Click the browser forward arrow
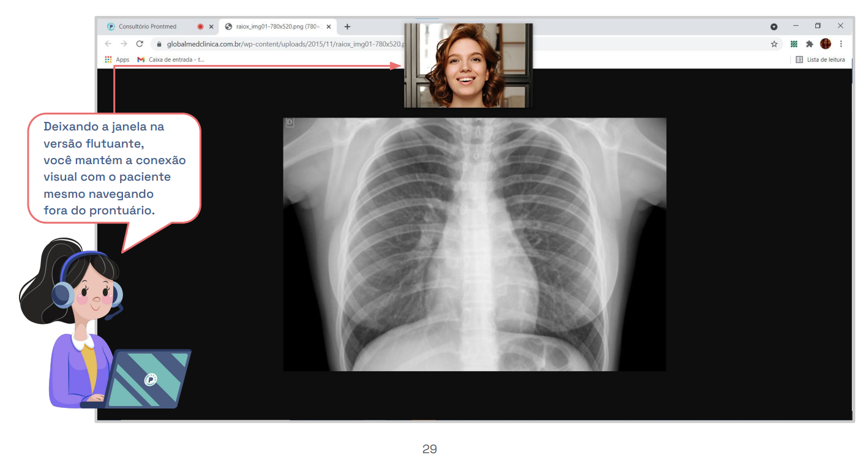The height and width of the screenshot is (463, 868). 124,44
